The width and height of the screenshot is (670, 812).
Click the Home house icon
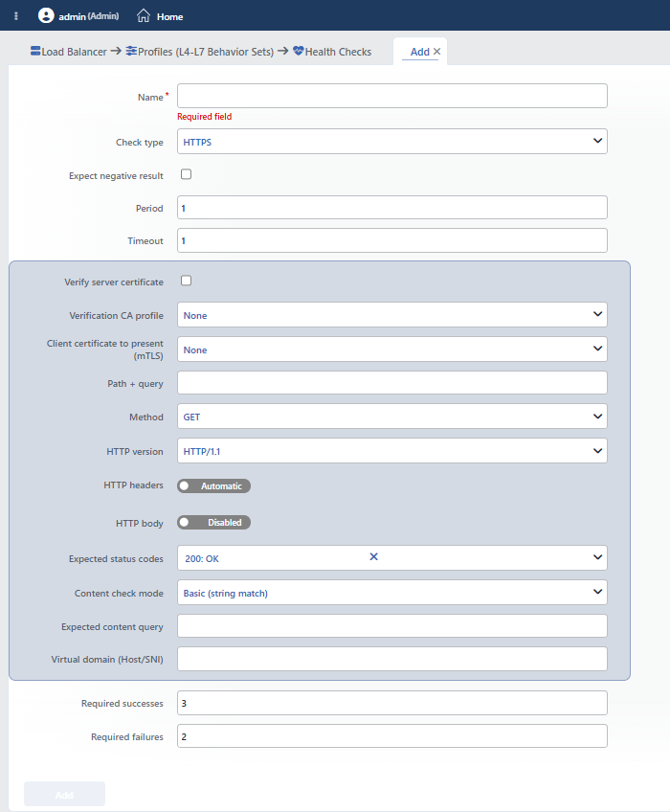(x=144, y=16)
